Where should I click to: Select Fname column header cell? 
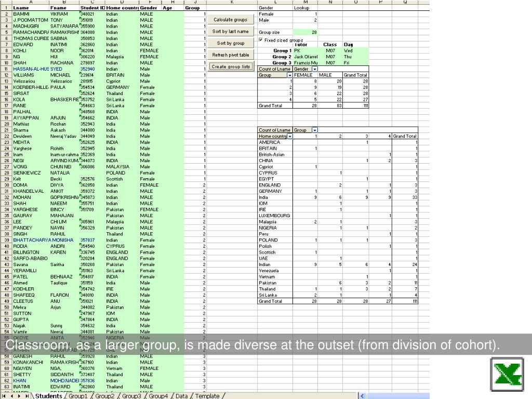click(64, 8)
